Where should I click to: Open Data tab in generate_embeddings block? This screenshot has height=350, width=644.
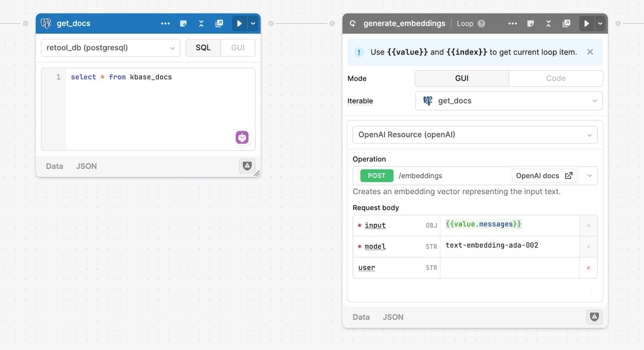pyautogui.click(x=361, y=317)
